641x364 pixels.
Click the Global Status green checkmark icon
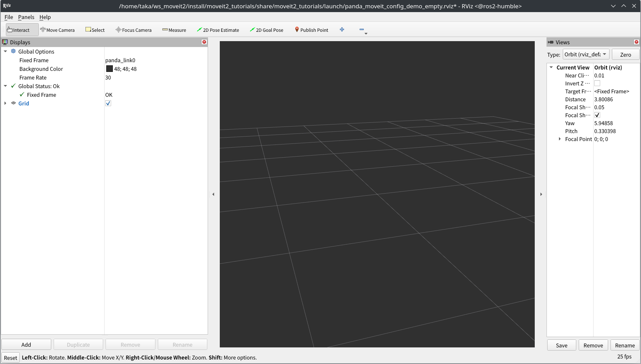pyautogui.click(x=13, y=86)
